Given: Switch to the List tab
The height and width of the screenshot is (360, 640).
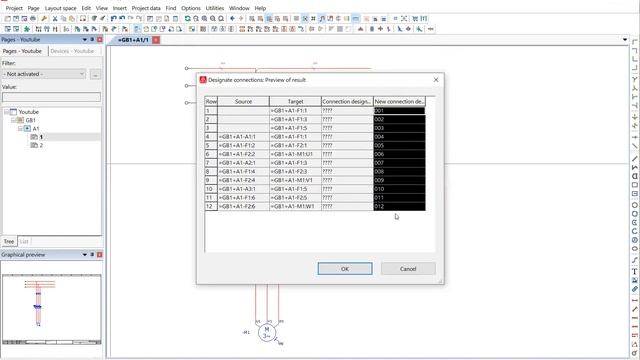Looking at the screenshot, I should pos(24,242).
